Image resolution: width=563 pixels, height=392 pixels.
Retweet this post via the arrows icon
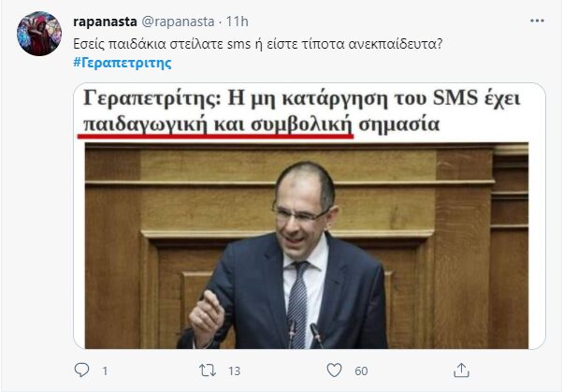[208, 370]
